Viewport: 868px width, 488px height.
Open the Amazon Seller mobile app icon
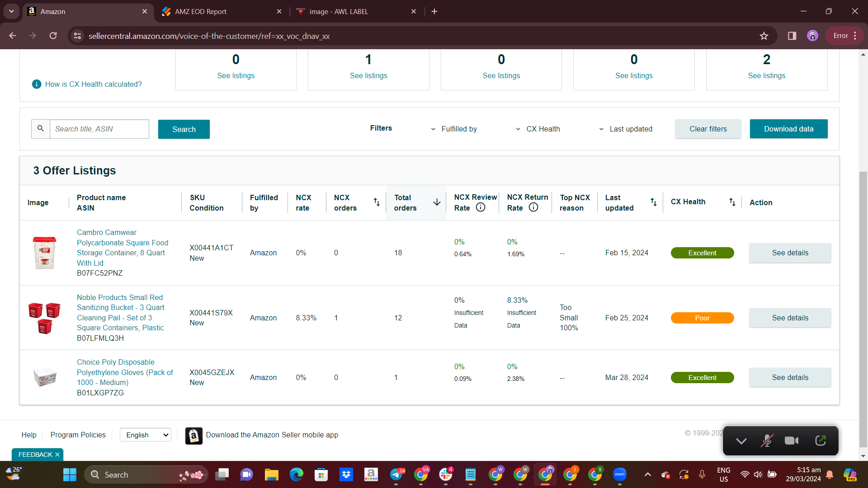click(x=194, y=436)
